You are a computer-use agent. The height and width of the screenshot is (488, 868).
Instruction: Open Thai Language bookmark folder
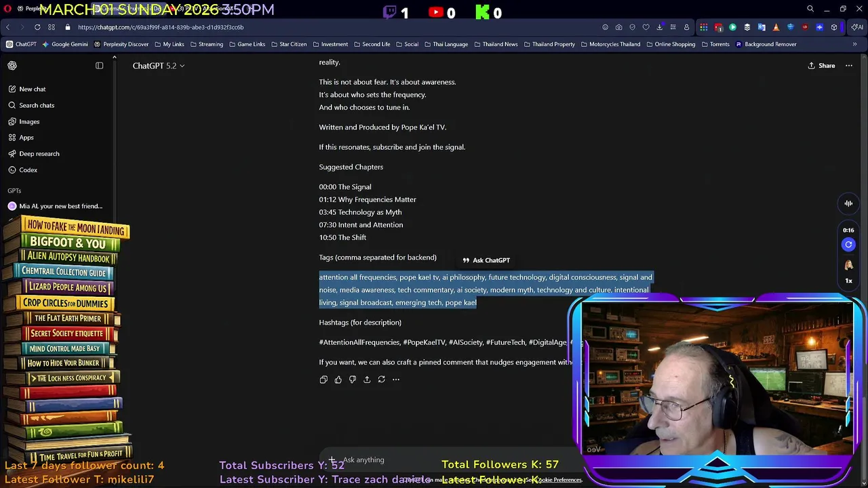tap(446, 44)
